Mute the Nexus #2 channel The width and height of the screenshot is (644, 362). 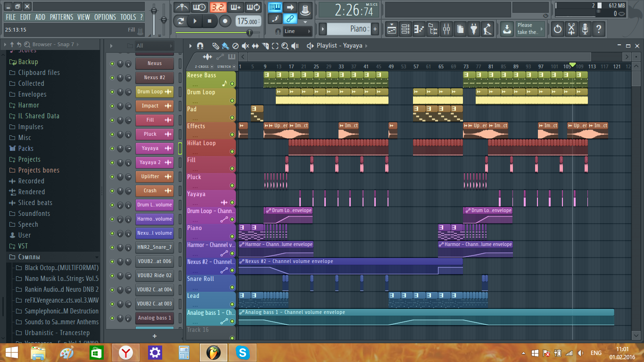[x=112, y=77]
